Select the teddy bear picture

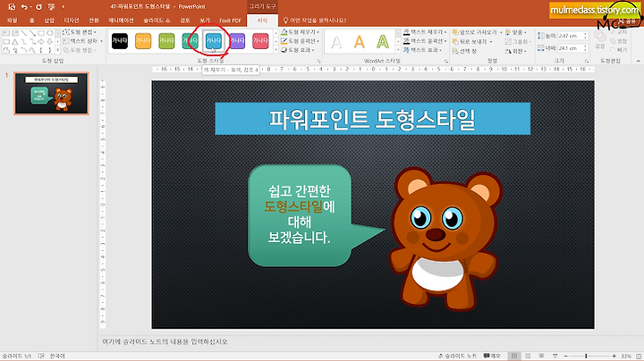pos(446,238)
